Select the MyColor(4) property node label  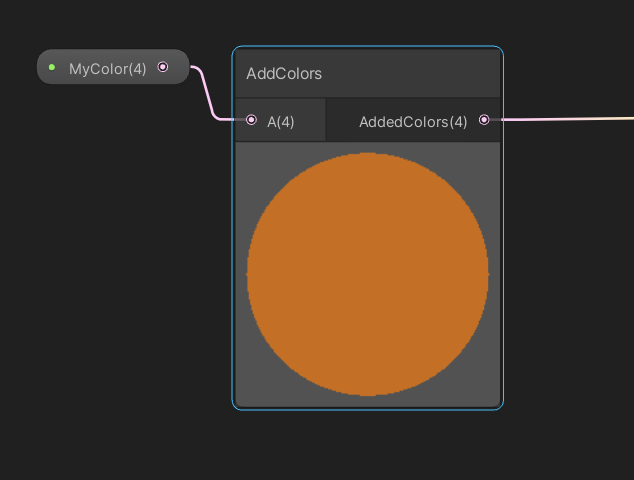click(x=108, y=69)
